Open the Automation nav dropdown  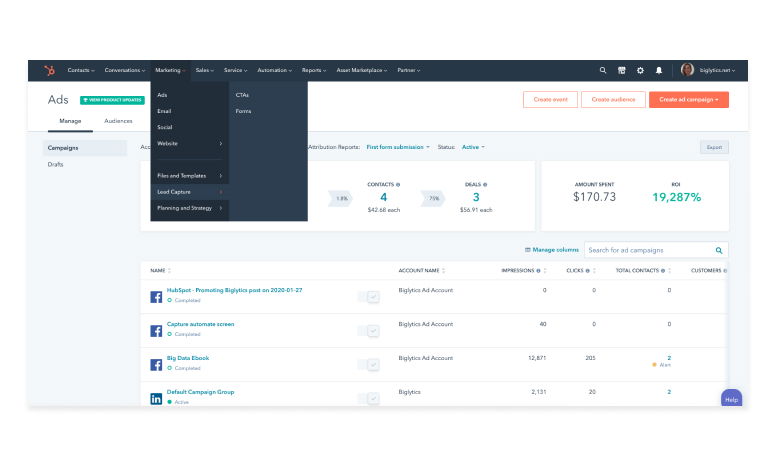point(275,70)
